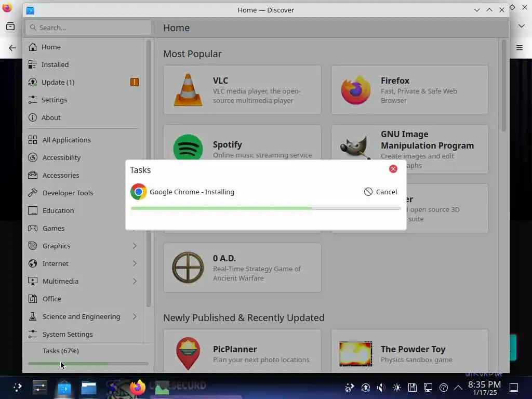Show hidden tray icons arrow
The image size is (532, 399).
458,388
